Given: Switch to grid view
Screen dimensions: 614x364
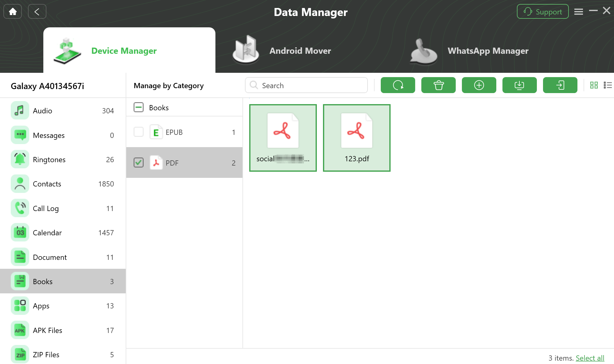Looking at the screenshot, I should click(x=594, y=85).
